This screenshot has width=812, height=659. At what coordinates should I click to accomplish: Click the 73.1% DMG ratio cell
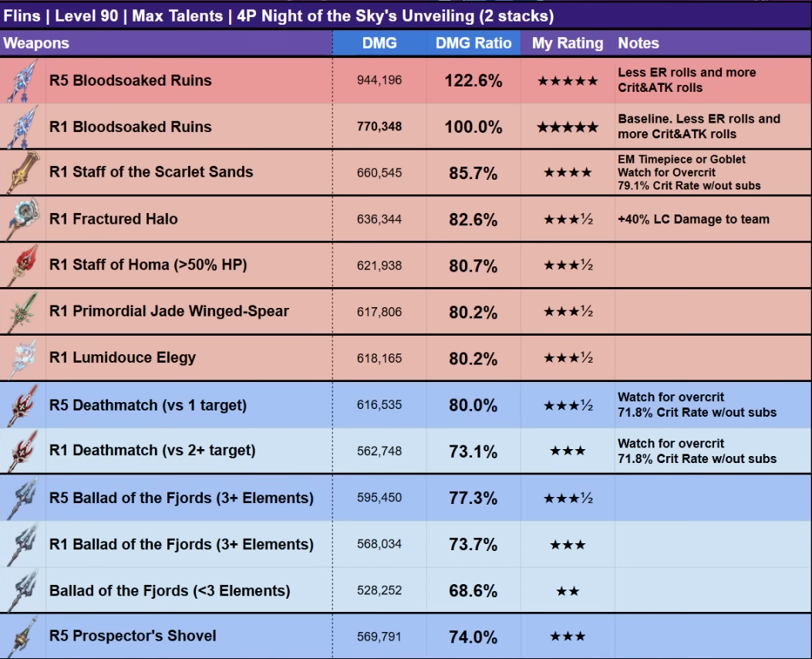pyautogui.click(x=473, y=451)
